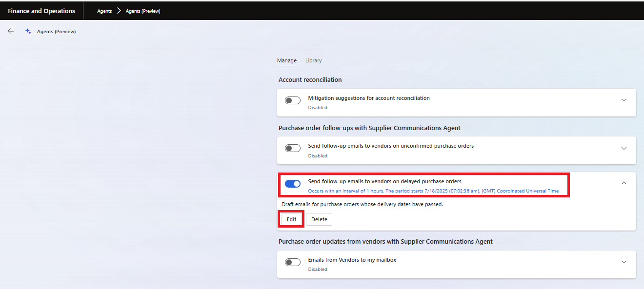
Task: Expand the Mitigation suggestions card chevron
Action: [624, 100]
